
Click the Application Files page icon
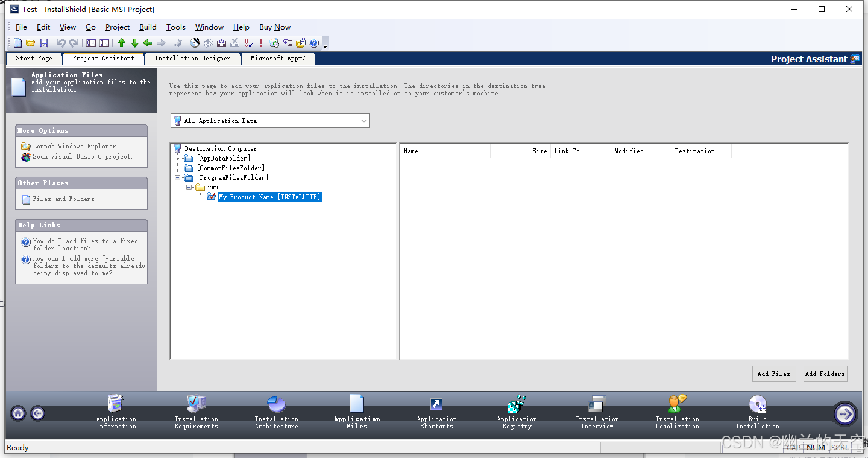click(357, 403)
